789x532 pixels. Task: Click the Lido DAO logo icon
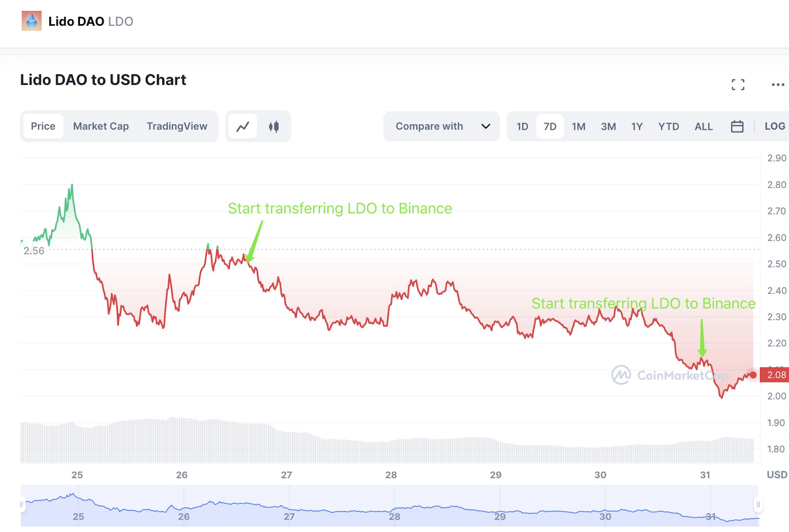pos(32,21)
